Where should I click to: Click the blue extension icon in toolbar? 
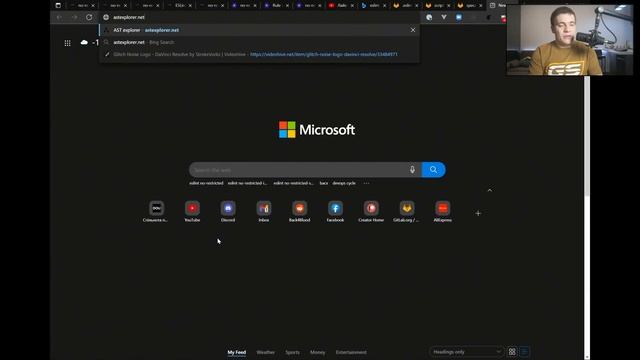coord(459,17)
